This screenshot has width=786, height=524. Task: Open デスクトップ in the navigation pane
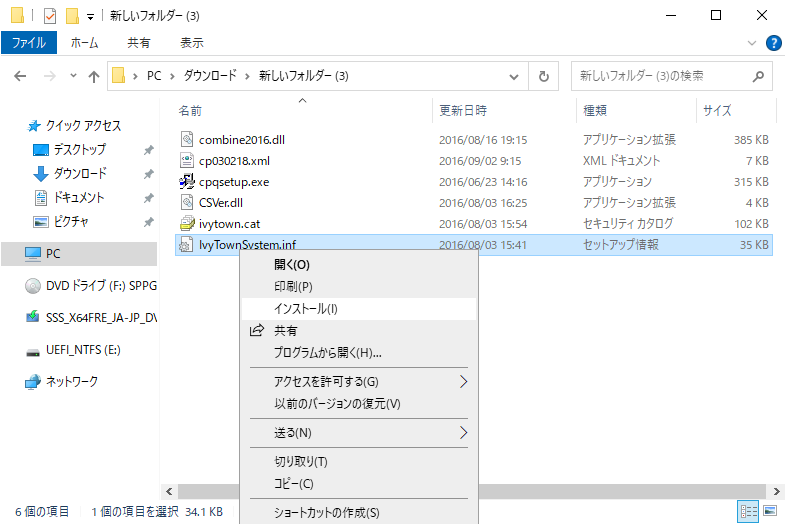tap(79, 149)
